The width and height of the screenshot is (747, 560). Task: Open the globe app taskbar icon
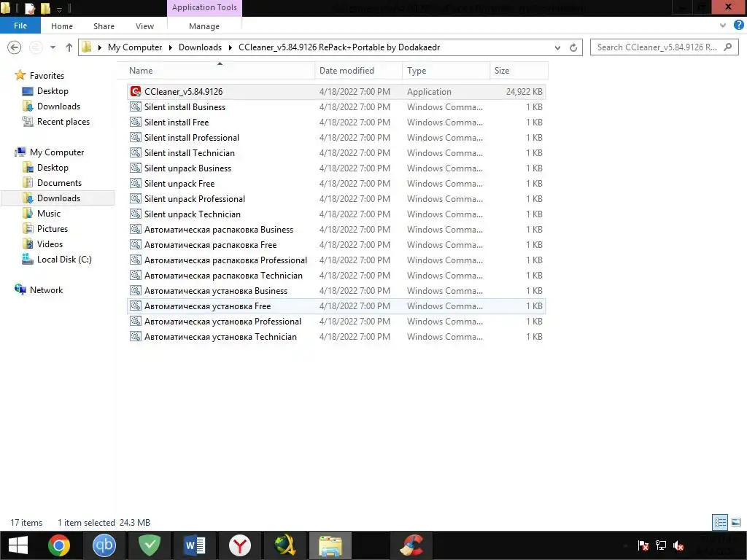click(285, 545)
